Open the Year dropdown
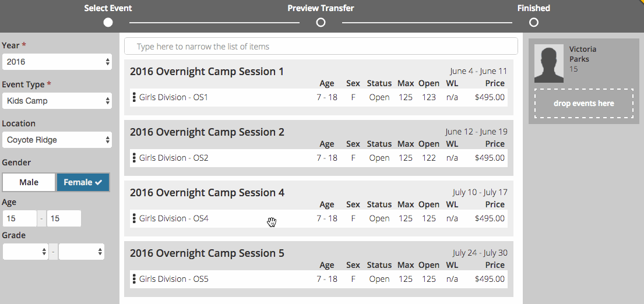This screenshot has width=644, height=304. [x=57, y=62]
